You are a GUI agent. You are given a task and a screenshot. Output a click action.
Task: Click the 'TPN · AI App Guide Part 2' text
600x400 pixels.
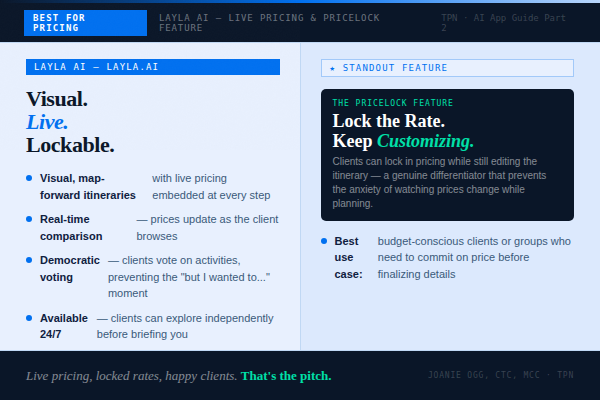(504, 23)
